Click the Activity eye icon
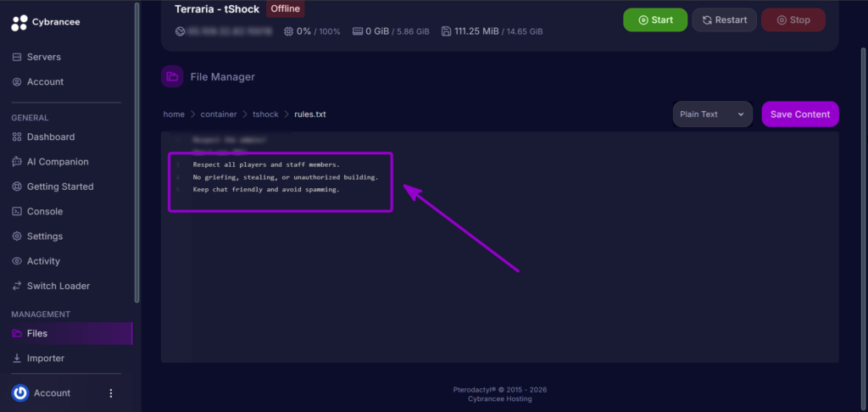868x412 pixels. click(17, 261)
